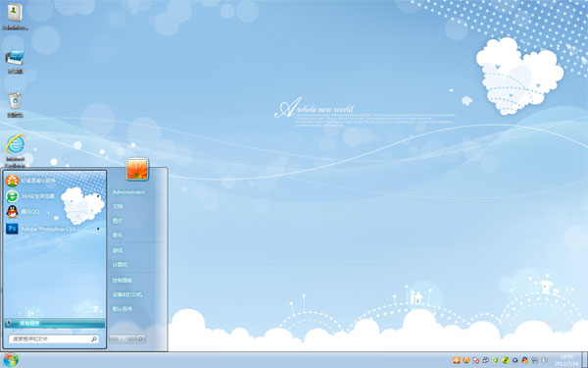Open the network tray icon
This screenshot has width=588, height=368.
[x=535, y=360]
